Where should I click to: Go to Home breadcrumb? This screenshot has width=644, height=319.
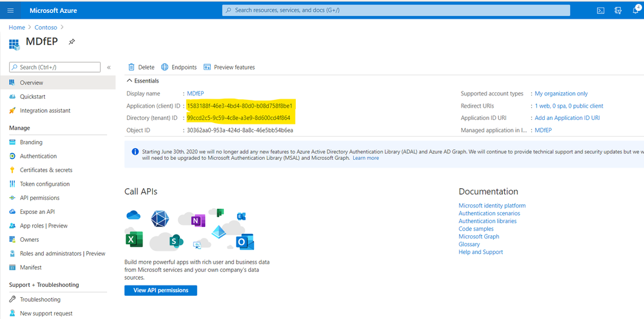coord(17,28)
